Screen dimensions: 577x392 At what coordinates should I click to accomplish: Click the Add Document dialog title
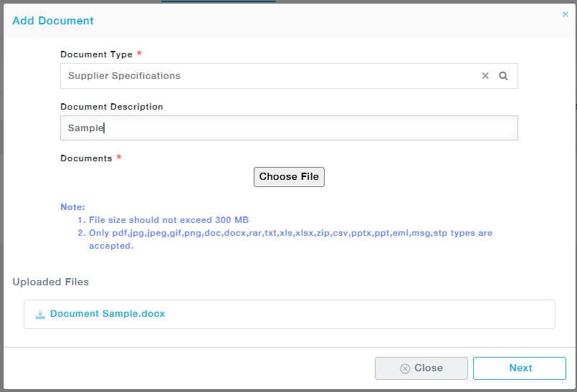53,21
